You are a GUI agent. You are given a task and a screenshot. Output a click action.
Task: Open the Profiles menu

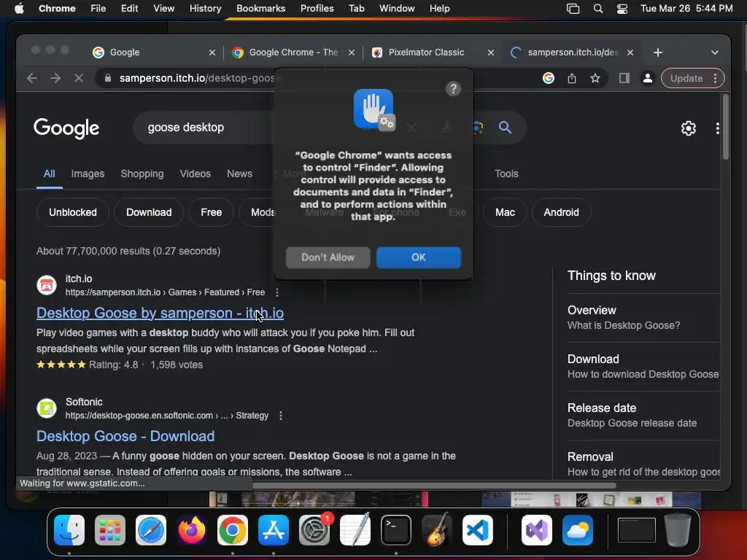coord(317,9)
